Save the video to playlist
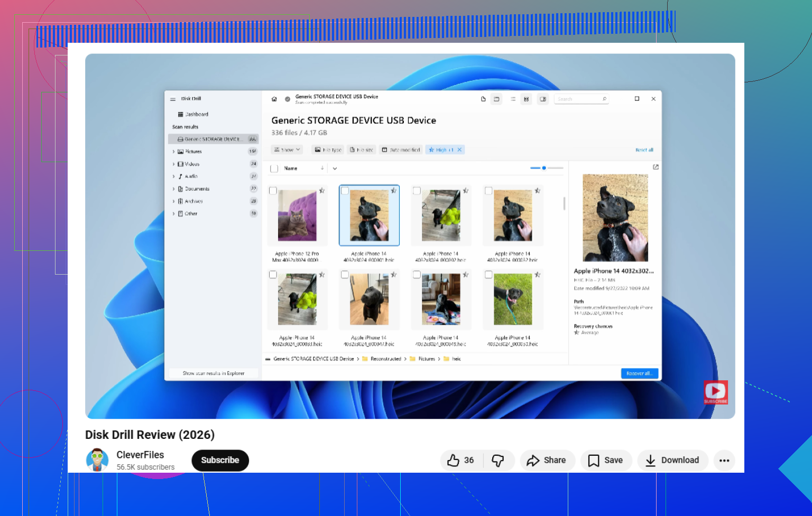The image size is (812, 516). point(606,461)
